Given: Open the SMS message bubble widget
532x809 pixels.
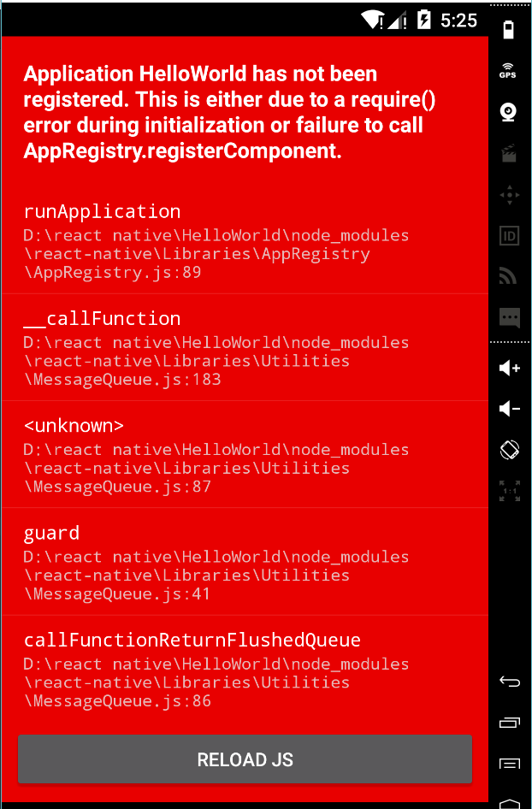Looking at the screenshot, I should tap(509, 317).
